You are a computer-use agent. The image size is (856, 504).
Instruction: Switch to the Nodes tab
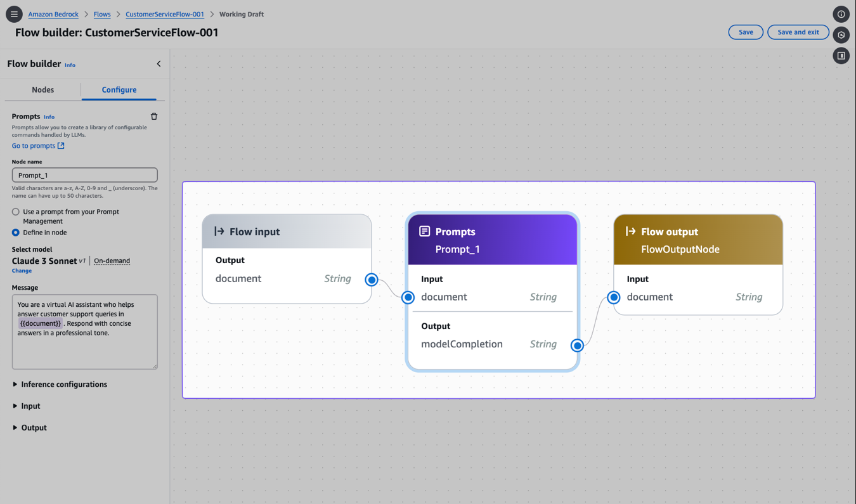click(x=43, y=90)
